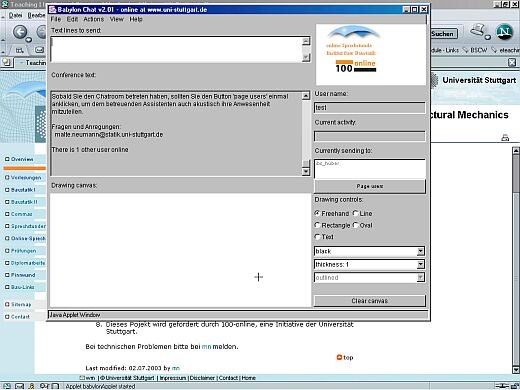Click the 100 online logo image

tap(370, 54)
